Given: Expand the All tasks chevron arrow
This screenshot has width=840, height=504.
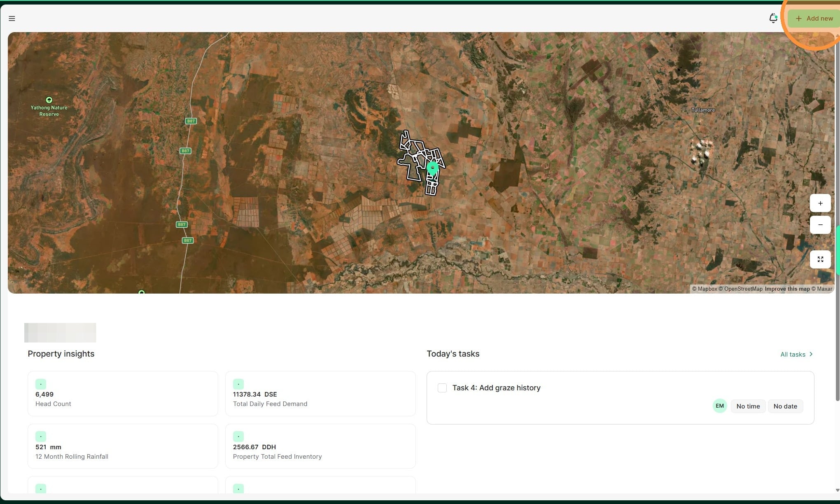Looking at the screenshot, I should tap(811, 354).
